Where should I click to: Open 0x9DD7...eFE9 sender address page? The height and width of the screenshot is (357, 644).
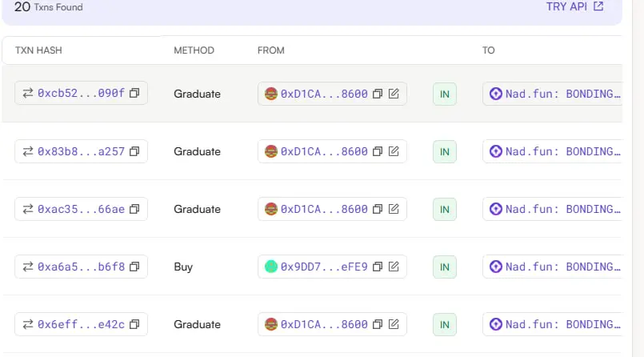(324, 267)
